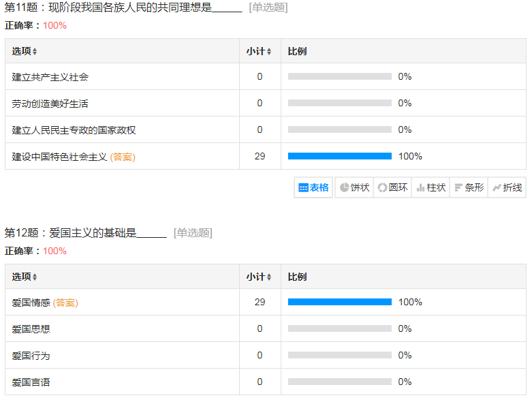Click the 比例 header in question 11
Viewport: 532px width, 400px height.
297,52
